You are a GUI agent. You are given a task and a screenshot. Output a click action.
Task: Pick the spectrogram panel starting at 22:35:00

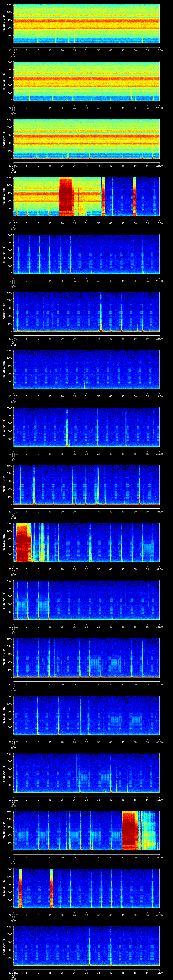point(86,773)
